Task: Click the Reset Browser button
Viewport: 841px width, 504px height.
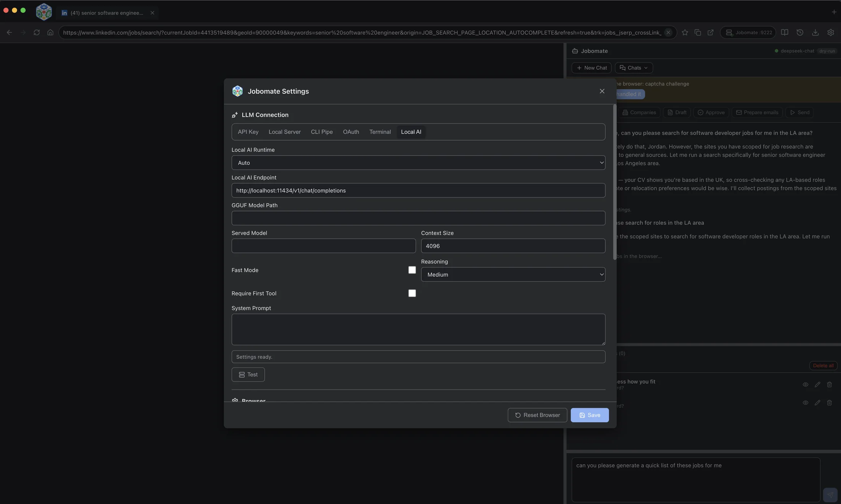Action: [537, 415]
